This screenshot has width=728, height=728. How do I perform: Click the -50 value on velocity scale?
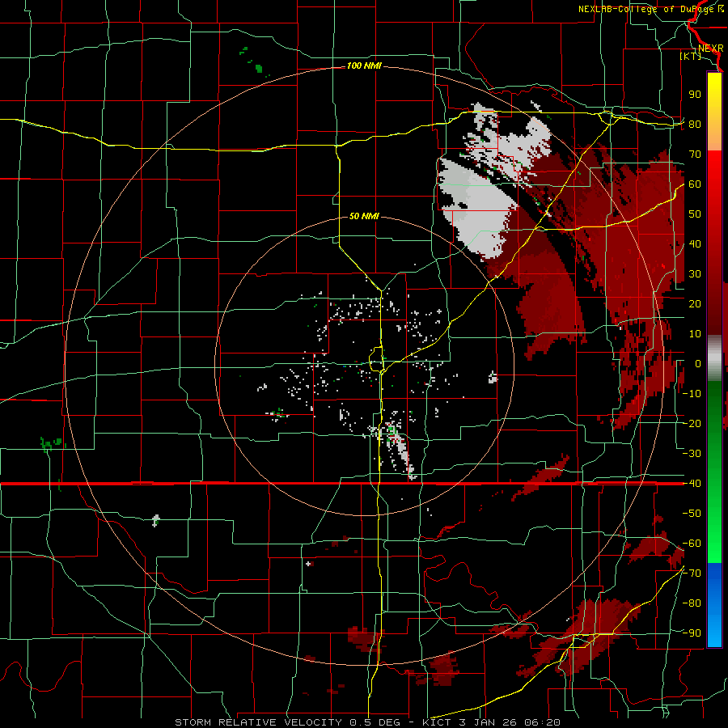(692, 514)
